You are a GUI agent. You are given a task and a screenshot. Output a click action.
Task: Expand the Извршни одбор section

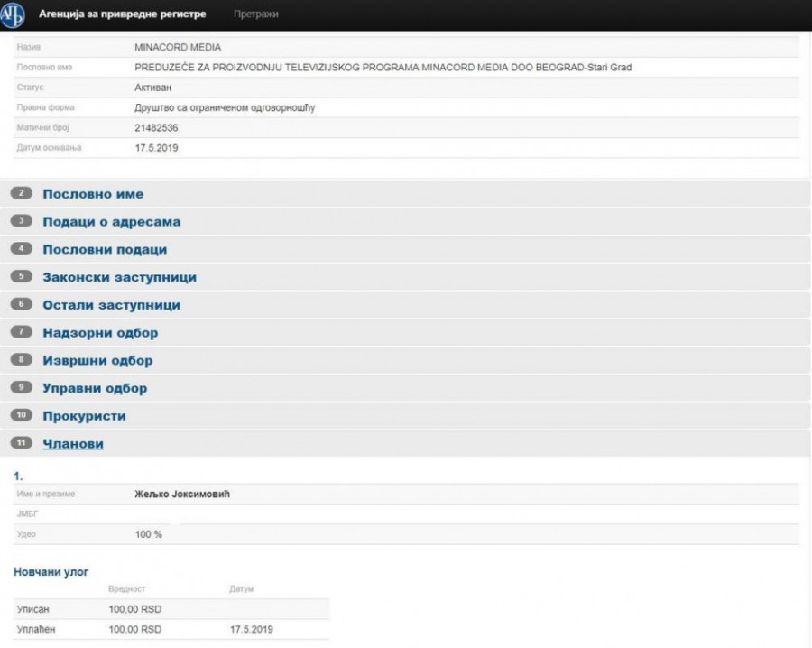[x=97, y=361]
